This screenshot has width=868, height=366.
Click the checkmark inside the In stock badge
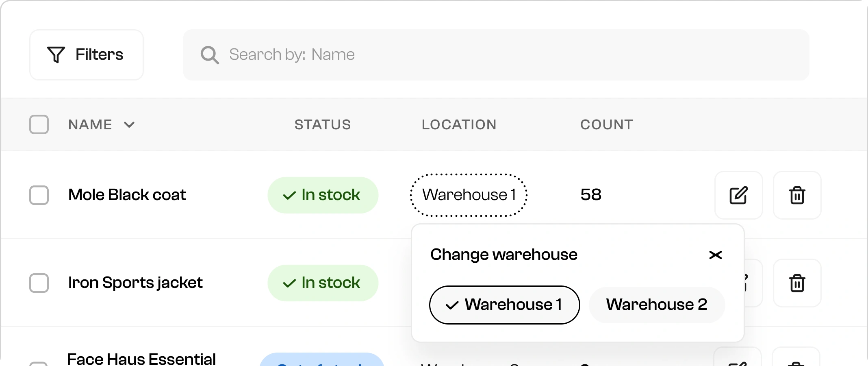[x=289, y=195]
